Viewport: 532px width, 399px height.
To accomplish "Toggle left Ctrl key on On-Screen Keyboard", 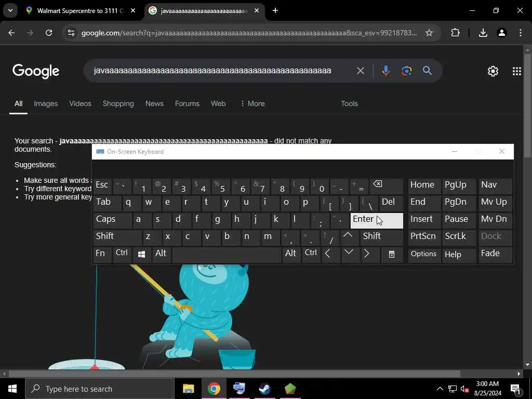I will pos(122,255).
